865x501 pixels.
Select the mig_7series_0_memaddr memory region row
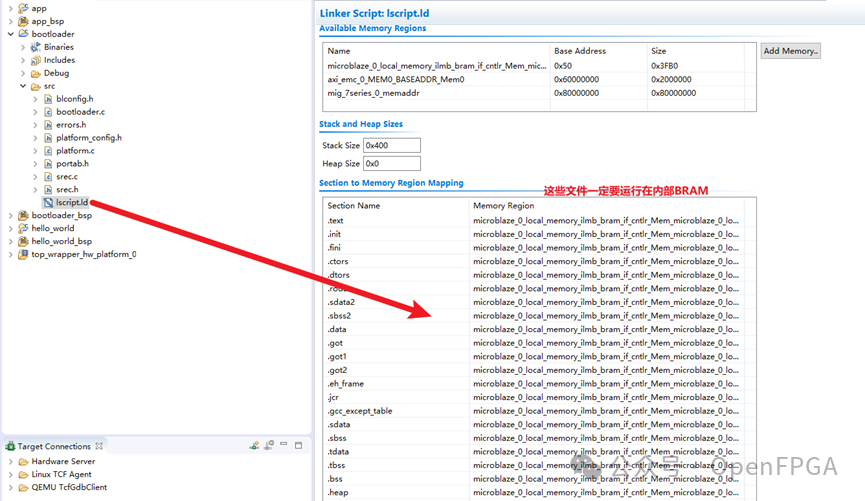[x=539, y=93]
